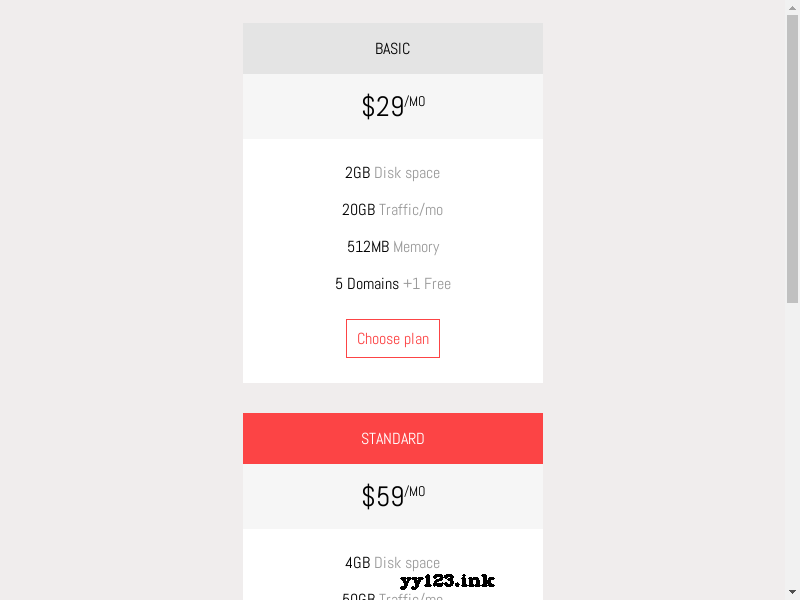Click the 2GB Disk space feature
800x600 pixels.
pyautogui.click(x=392, y=173)
